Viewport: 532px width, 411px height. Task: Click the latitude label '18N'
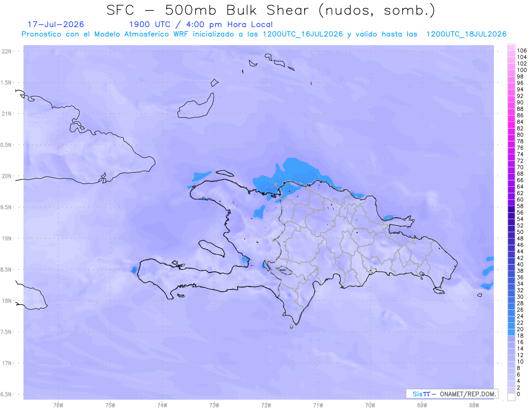7,301
